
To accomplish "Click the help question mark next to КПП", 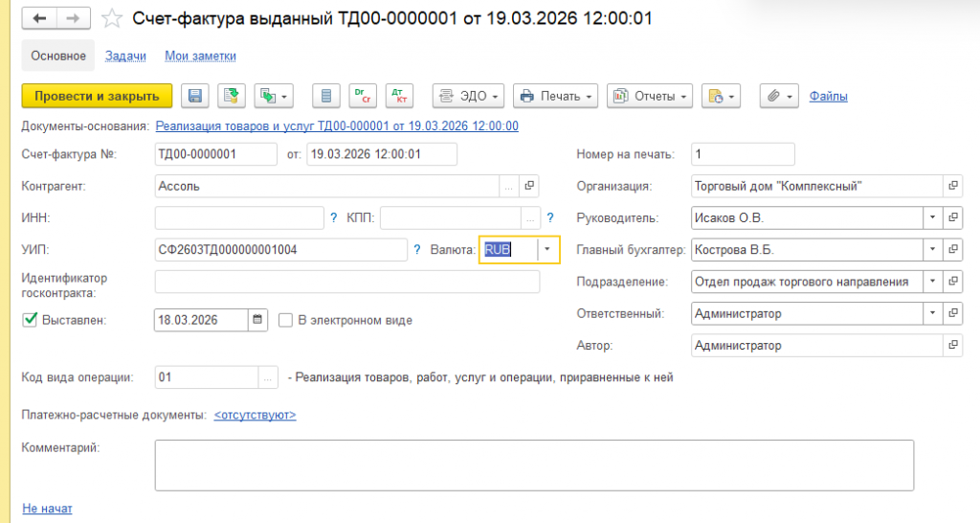I will pos(550,217).
